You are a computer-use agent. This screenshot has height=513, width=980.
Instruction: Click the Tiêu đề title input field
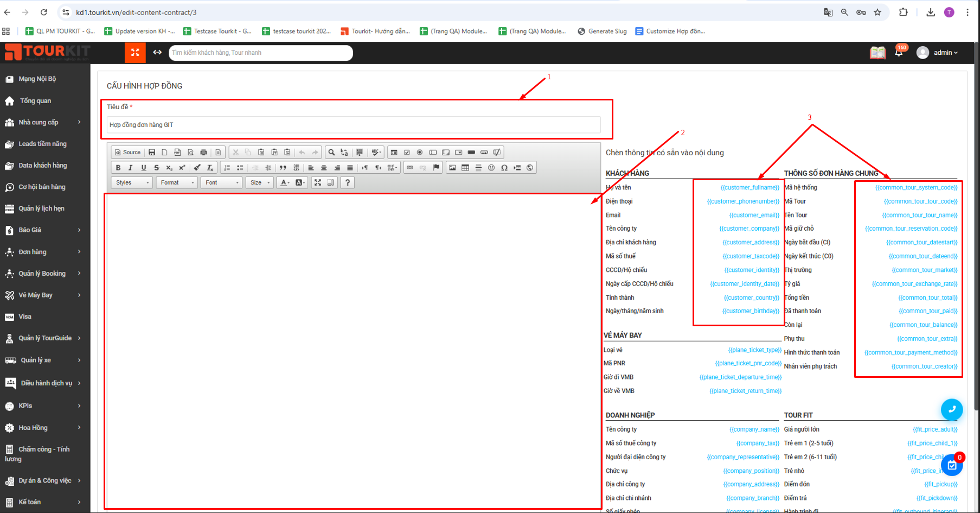[353, 125]
